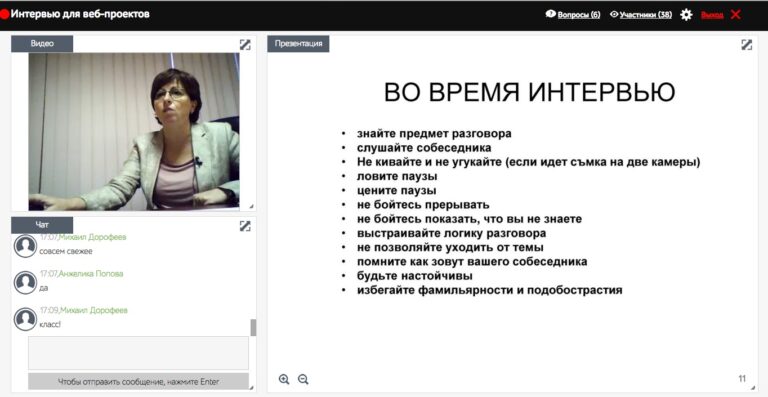Select the Видео panel tab
Image resolution: width=768 pixels, height=397 pixels.
point(42,44)
